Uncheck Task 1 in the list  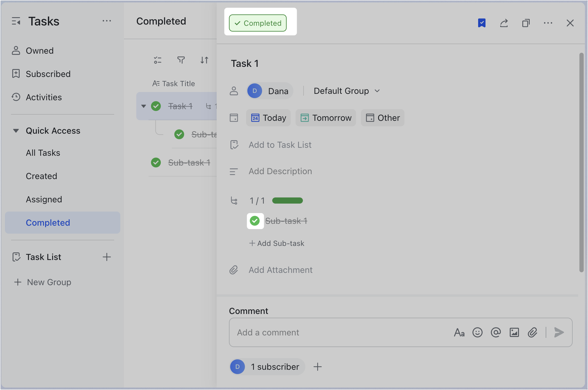coord(156,106)
